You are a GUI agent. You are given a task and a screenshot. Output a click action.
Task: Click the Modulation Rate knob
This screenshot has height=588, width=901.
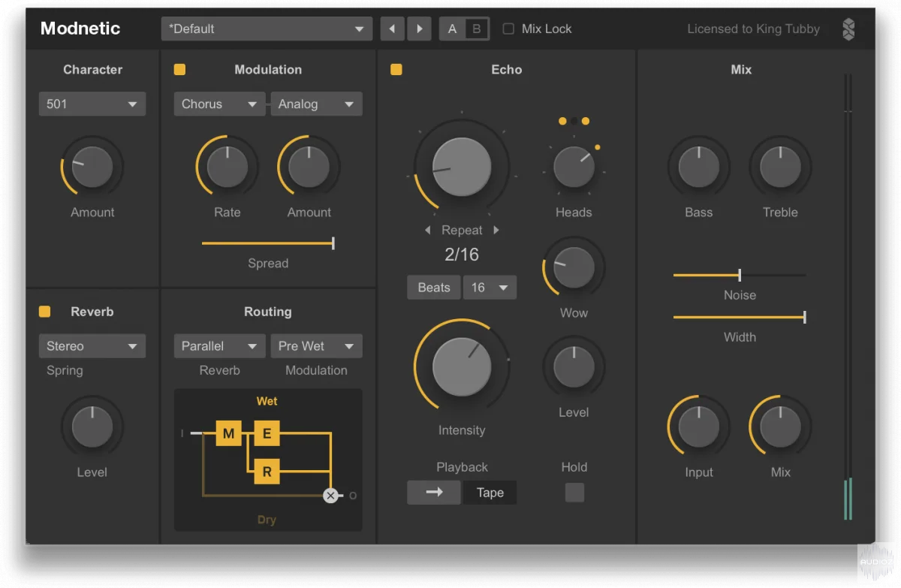coord(227,167)
